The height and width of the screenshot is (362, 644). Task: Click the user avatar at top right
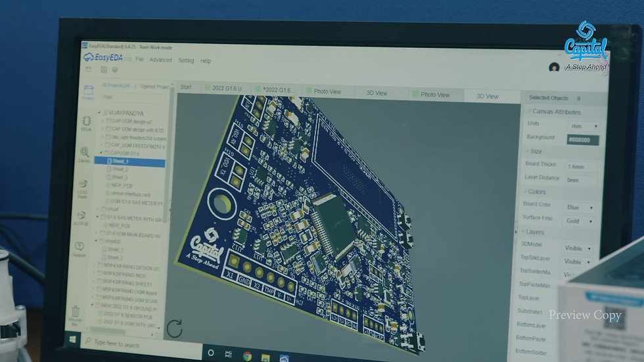tap(554, 67)
